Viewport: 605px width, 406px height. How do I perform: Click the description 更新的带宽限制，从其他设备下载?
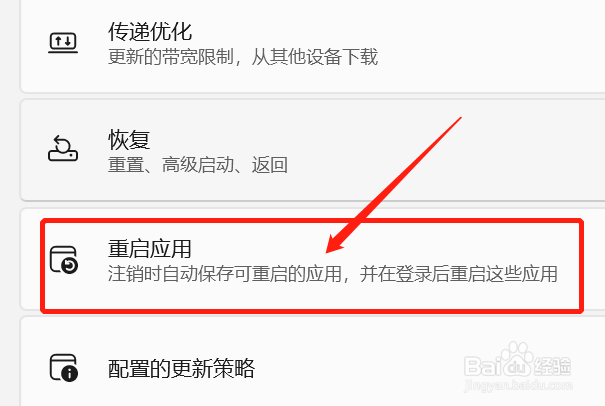pos(243,57)
